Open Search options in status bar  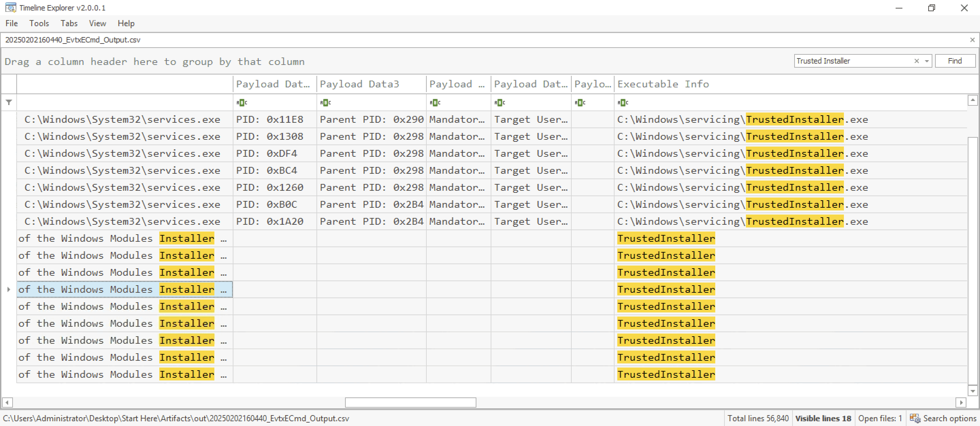943,419
